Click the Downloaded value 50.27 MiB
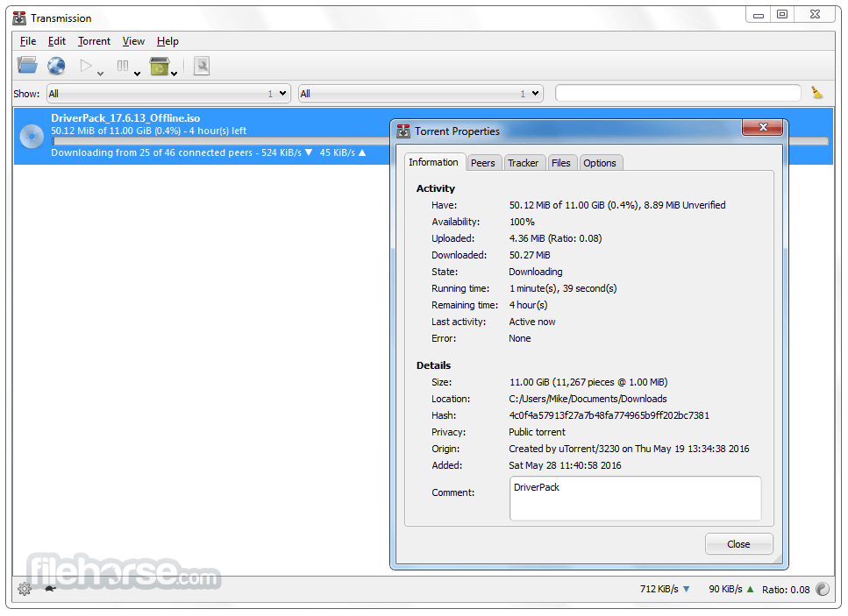 coord(530,255)
